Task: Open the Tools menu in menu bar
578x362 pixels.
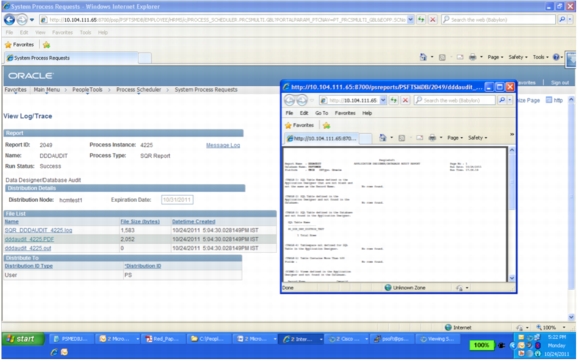Action: pyautogui.click(x=86, y=32)
